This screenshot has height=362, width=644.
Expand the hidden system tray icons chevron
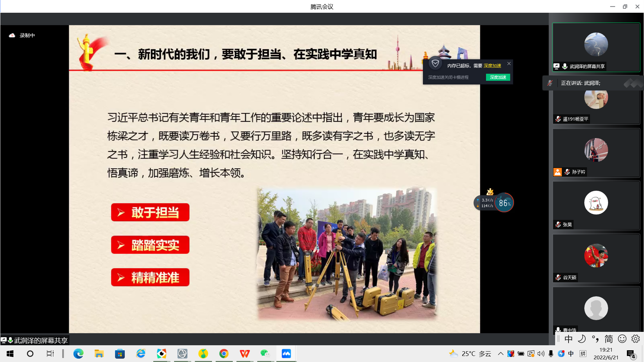point(500,354)
